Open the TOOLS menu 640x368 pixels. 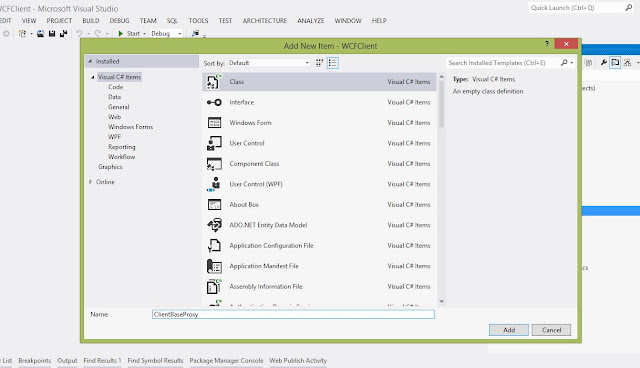pyautogui.click(x=198, y=20)
